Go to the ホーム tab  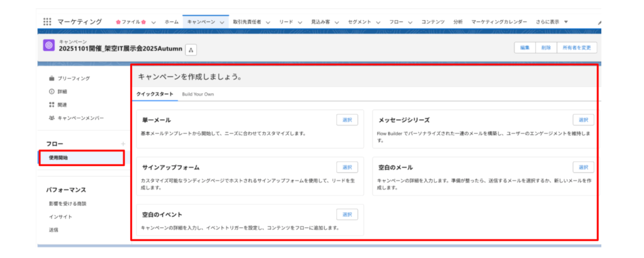point(171,22)
